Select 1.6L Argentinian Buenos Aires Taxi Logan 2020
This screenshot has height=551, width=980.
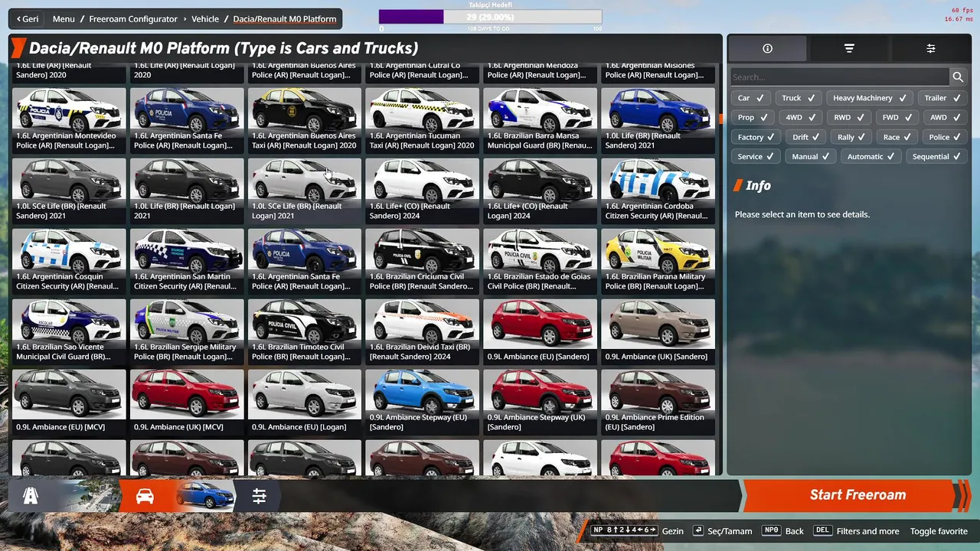[x=304, y=120]
